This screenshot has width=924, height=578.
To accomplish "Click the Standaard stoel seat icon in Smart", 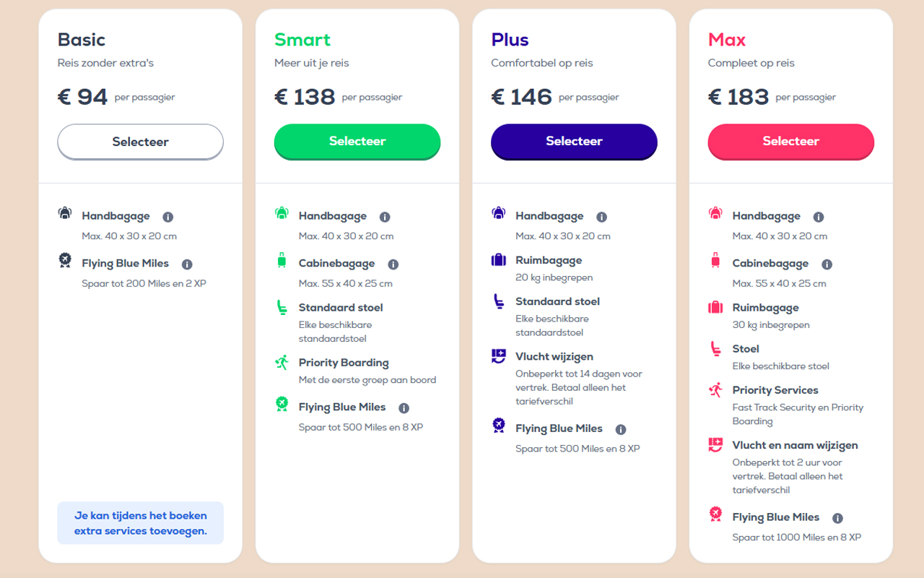I will coord(282,308).
